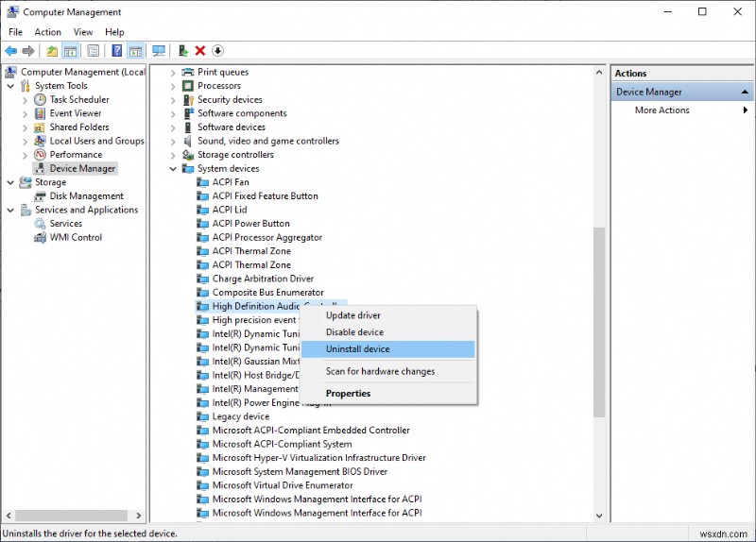Screen dimensions: 756x542
Task: Click the Processors chip icon
Action: 187,86
